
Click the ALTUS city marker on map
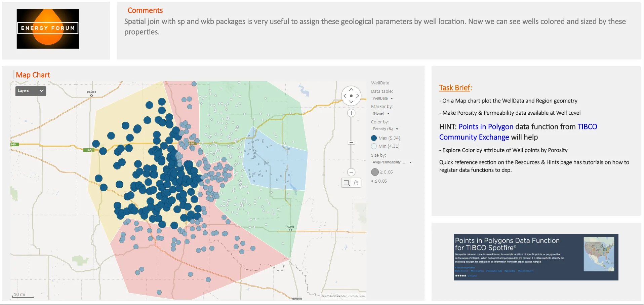pos(290,230)
